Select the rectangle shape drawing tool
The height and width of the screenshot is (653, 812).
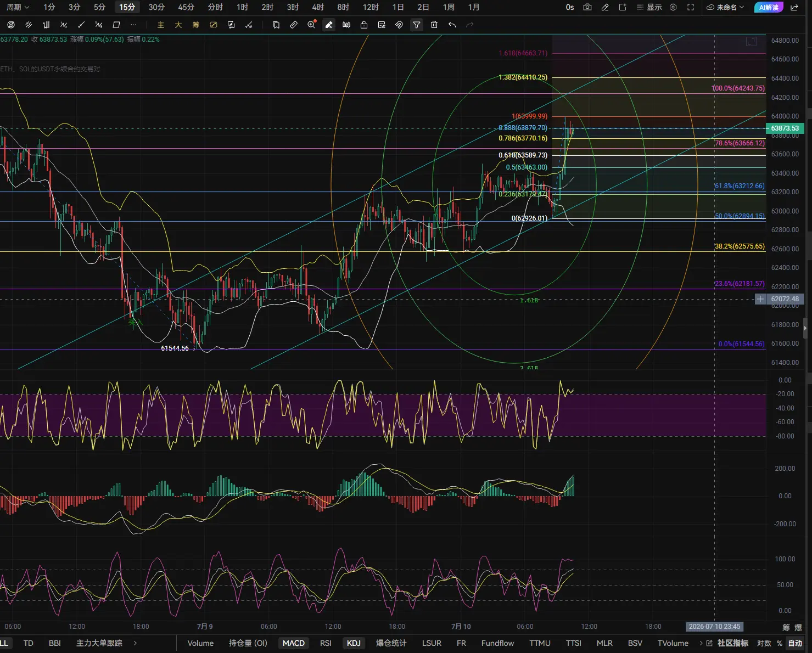click(x=116, y=25)
